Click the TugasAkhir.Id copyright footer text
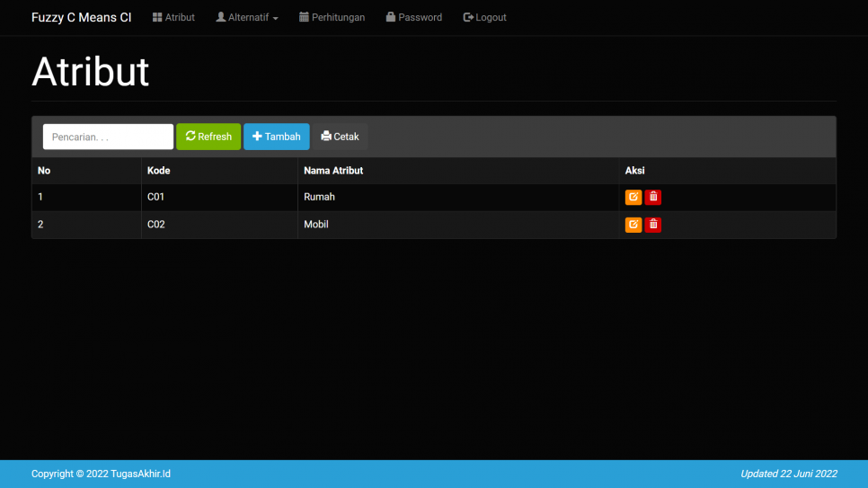Viewport: 868px width, 488px height. 101,474
